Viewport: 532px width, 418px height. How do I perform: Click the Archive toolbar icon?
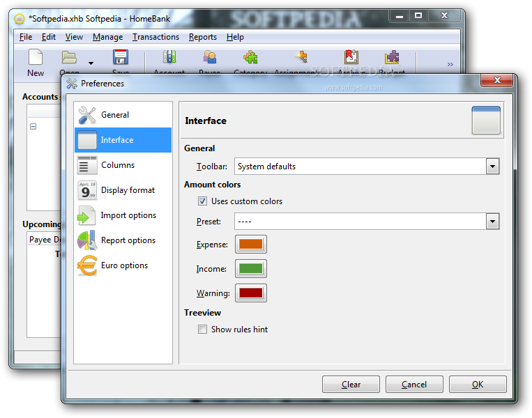click(351, 57)
